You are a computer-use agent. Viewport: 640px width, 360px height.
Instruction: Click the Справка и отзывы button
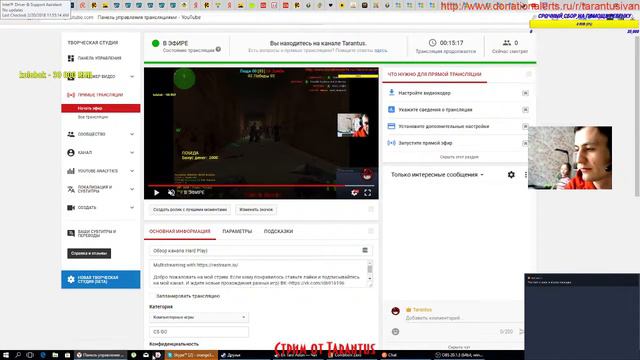[x=89, y=253]
